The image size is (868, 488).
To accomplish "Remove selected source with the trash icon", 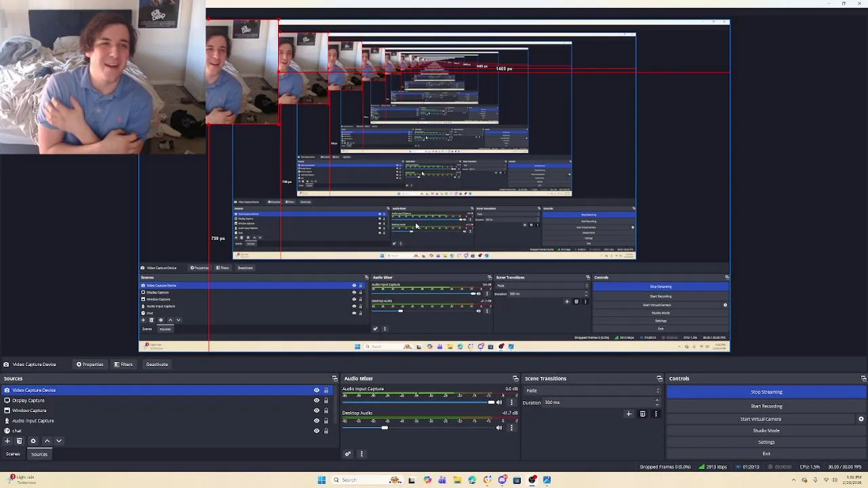I will [20, 441].
